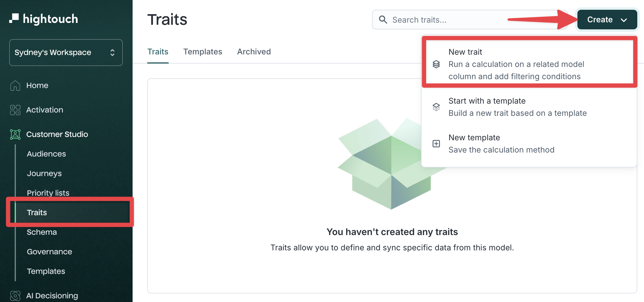The height and width of the screenshot is (302, 644).
Task: Toggle the Create dropdown chevron
Action: (x=624, y=20)
